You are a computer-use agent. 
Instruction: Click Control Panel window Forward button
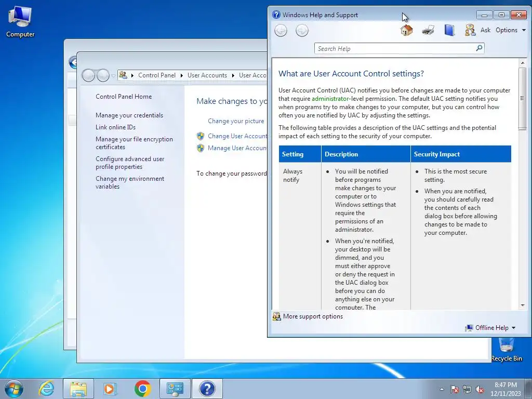click(103, 75)
